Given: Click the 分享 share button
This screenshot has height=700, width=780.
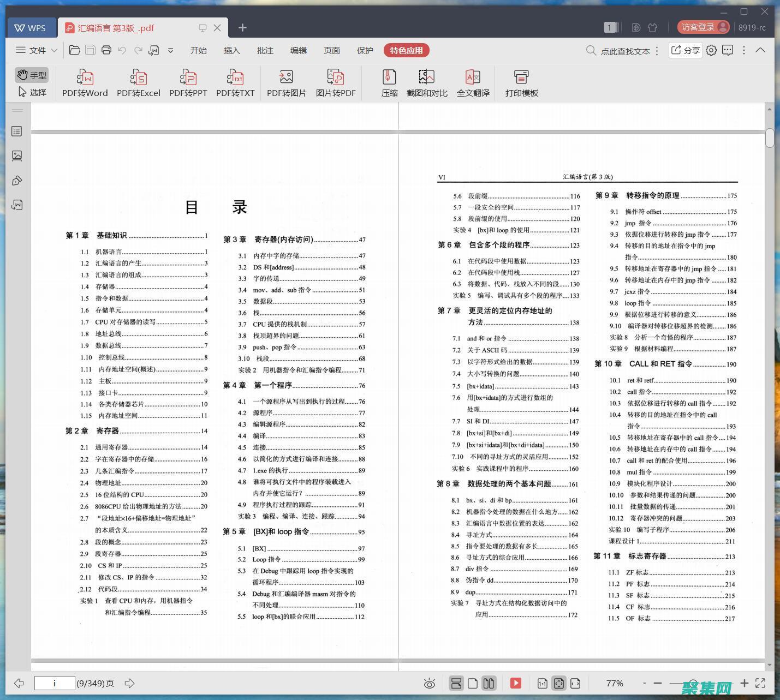Looking at the screenshot, I should click(684, 50).
